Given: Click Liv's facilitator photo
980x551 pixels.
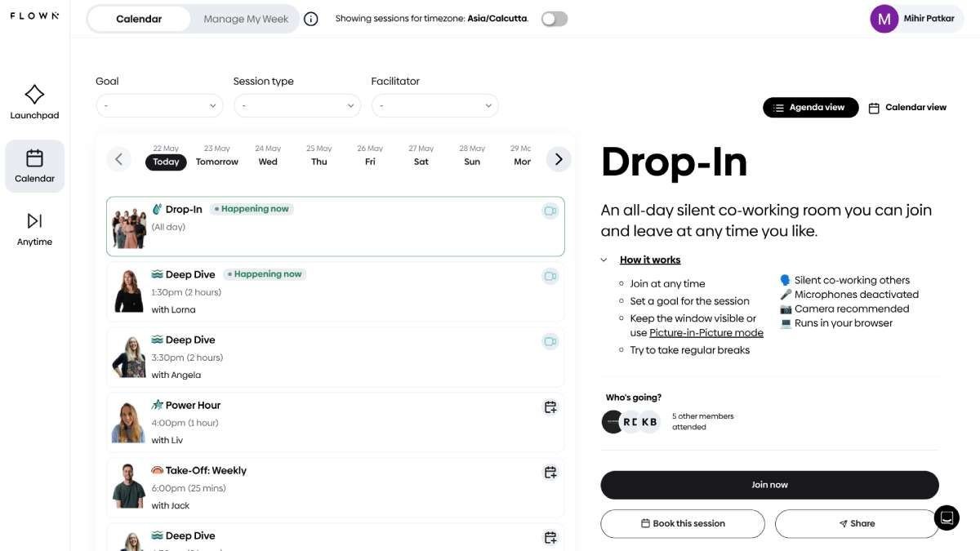Looking at the screenshot, I should 129,422.
